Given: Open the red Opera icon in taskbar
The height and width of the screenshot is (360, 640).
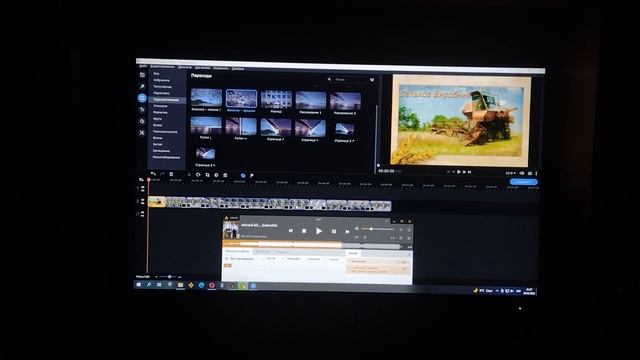Looking at the screenshot, I should click(x=211, y=285).
